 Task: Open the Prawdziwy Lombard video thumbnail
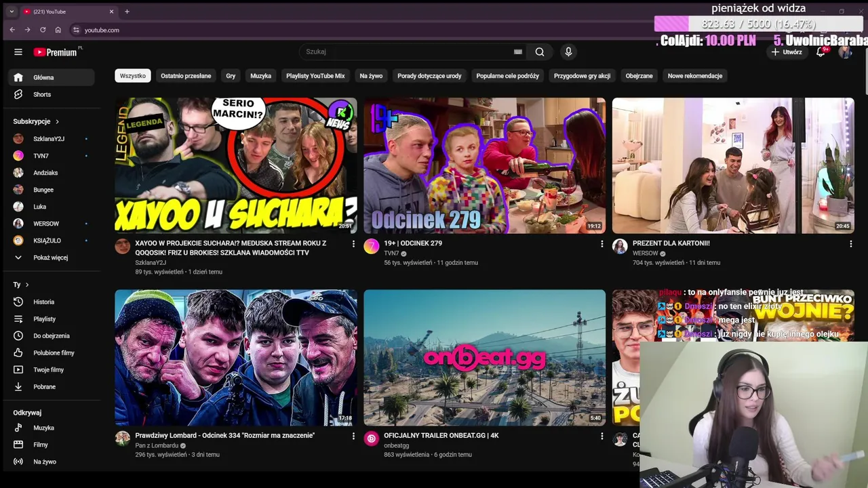(236, 358)
